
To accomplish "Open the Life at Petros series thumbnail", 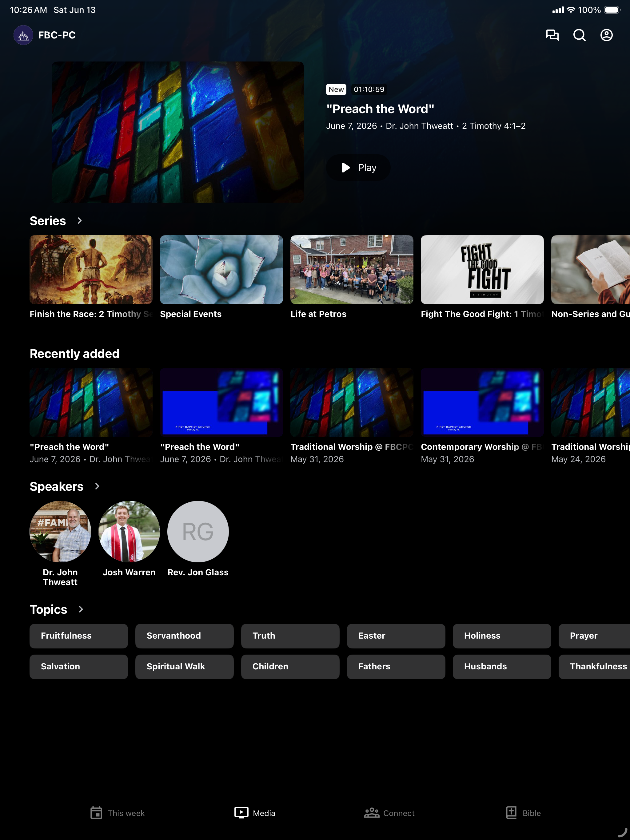I will [352, 270].
